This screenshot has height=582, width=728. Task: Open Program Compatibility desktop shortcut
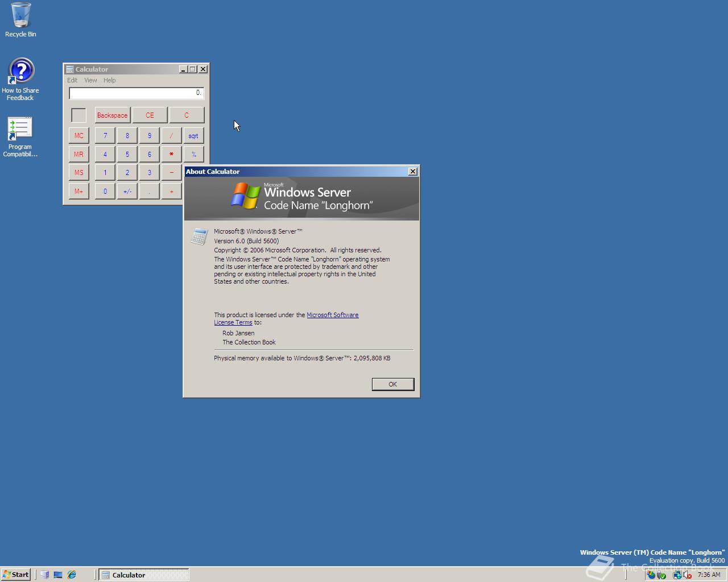point(20,137)
